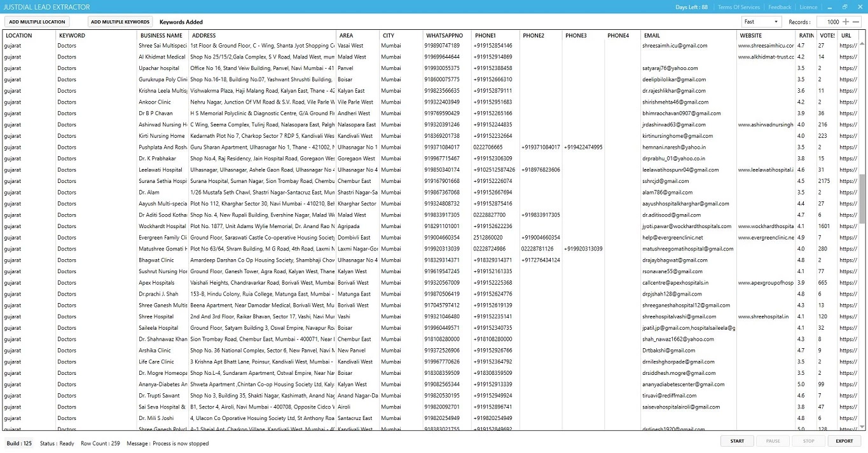This screenshot has height=453, width=868.
Task: Restore down the application window
Action: pos(844,7)
